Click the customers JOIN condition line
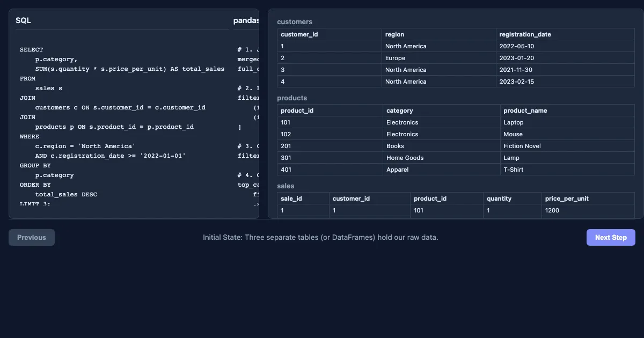The height and width of the screenshot is (338, 644). (x=120, y=107)
